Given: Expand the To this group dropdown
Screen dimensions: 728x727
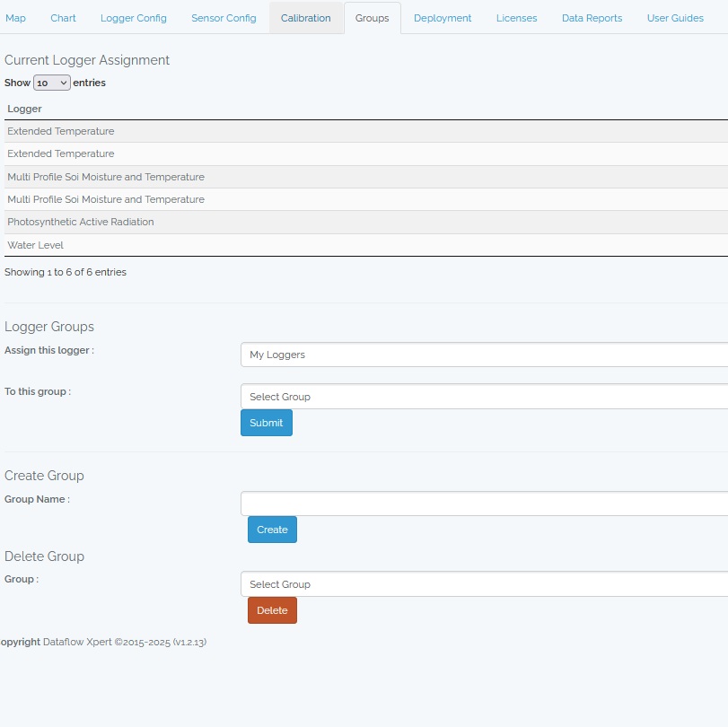Looking at the screenshot, I should [x=485, y=397].
